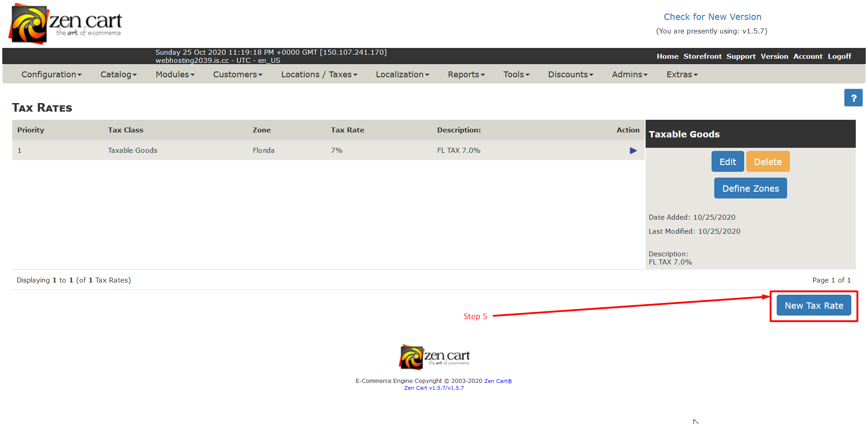This screenshot has width=868, height=424.
Task: Expand Locations / Taxes menu
Action: (319, 75)
